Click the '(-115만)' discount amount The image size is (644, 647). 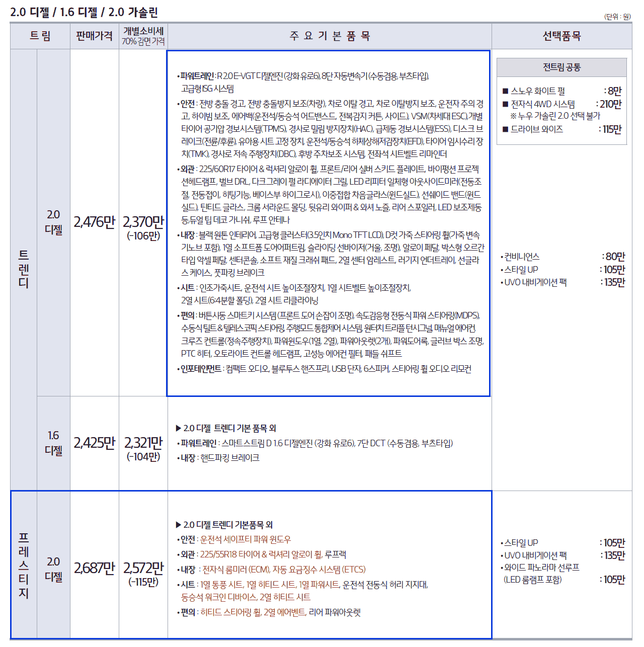coord(143,582)
